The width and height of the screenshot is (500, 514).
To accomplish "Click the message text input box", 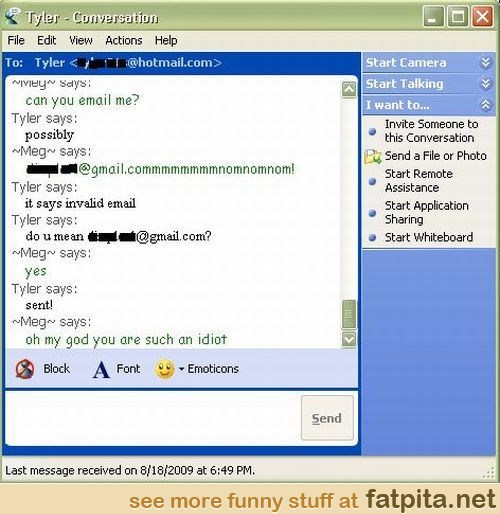I will (153, 418).
